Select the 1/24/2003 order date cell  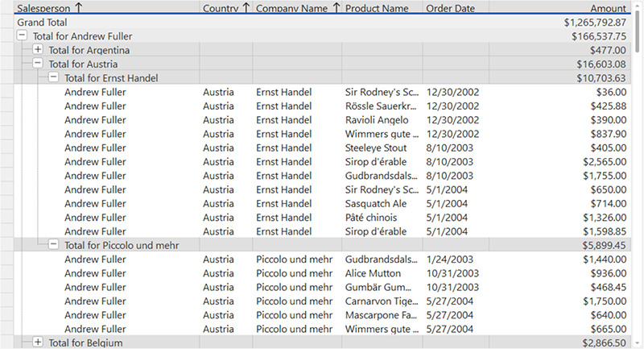pos(456,260)
